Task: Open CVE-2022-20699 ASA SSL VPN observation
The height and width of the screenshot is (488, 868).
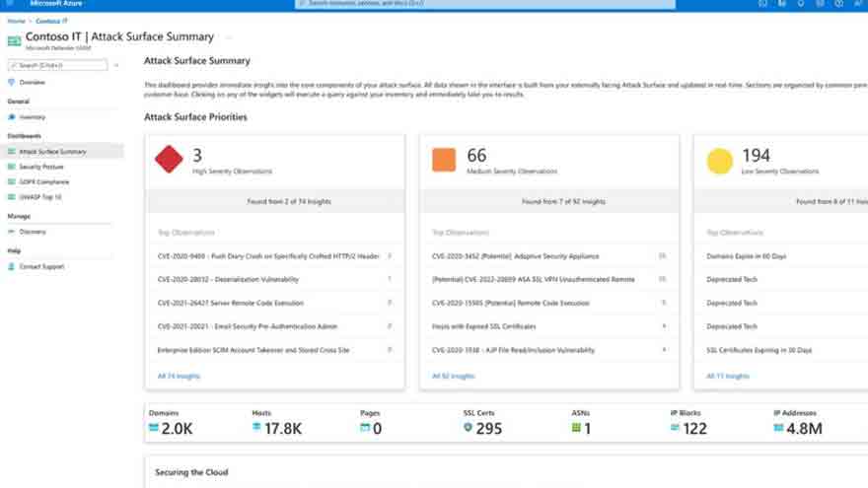Action: click(x=549, y=279)
